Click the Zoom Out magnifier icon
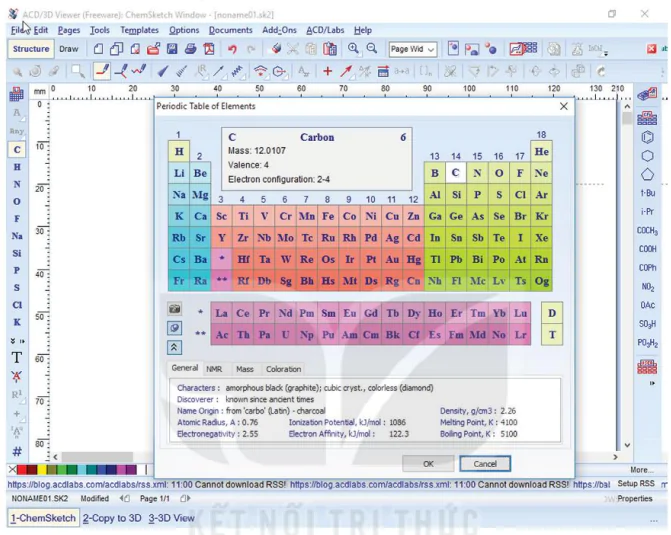This screenshot has width=671, height=535. click(372, 49)
